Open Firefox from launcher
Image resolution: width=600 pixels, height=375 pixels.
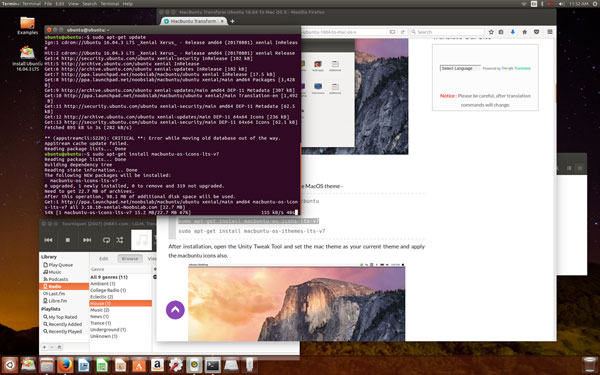(x=65, y=365)
